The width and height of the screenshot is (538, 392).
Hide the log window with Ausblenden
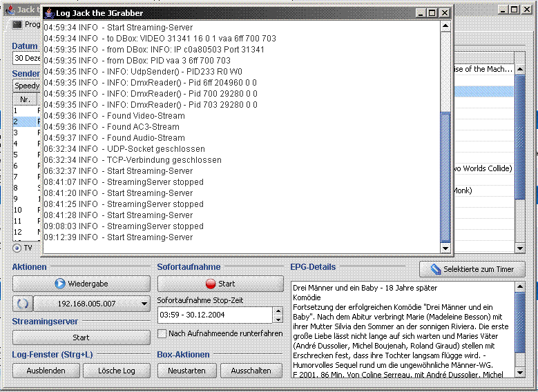46,370
